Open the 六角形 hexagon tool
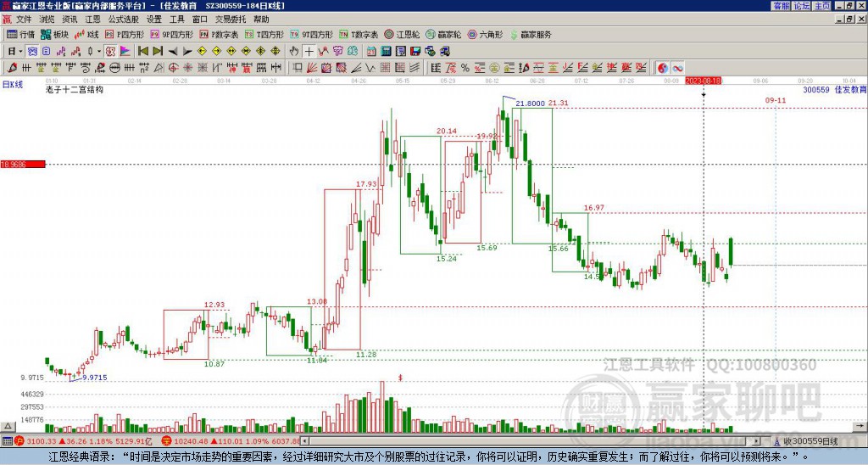The width and height of the screenshot is (868, 465). click(486, 34)
